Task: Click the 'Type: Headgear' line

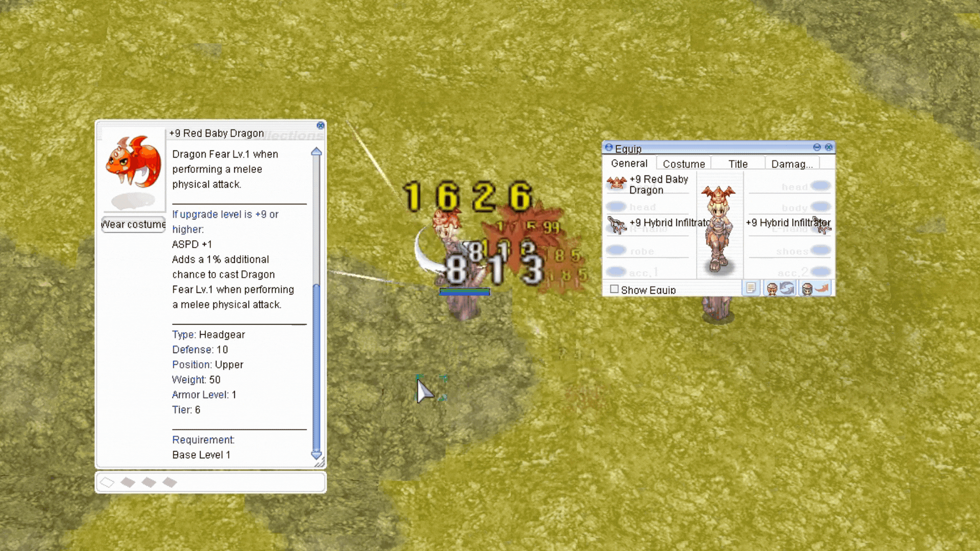Action: point(208,335)
